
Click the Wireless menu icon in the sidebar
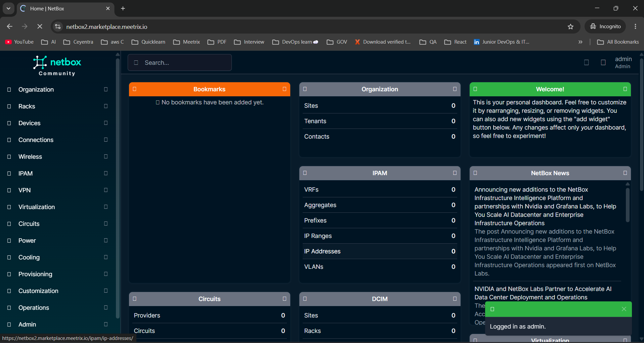coord(9,157)
